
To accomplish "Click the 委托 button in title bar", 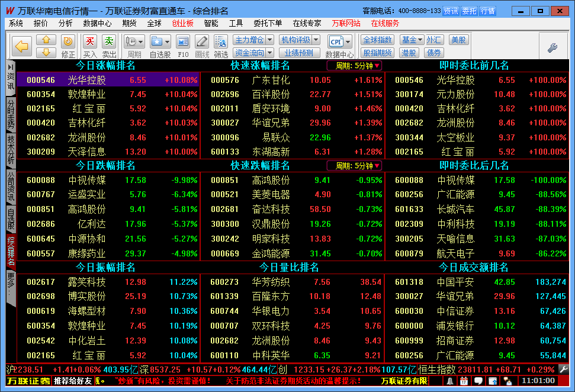I will 469,11.
